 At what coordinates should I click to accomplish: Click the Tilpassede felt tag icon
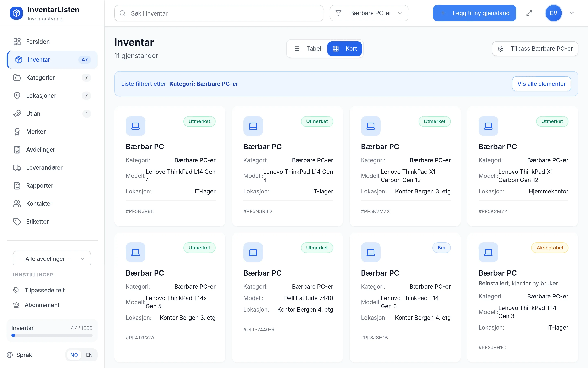[16, 290]
